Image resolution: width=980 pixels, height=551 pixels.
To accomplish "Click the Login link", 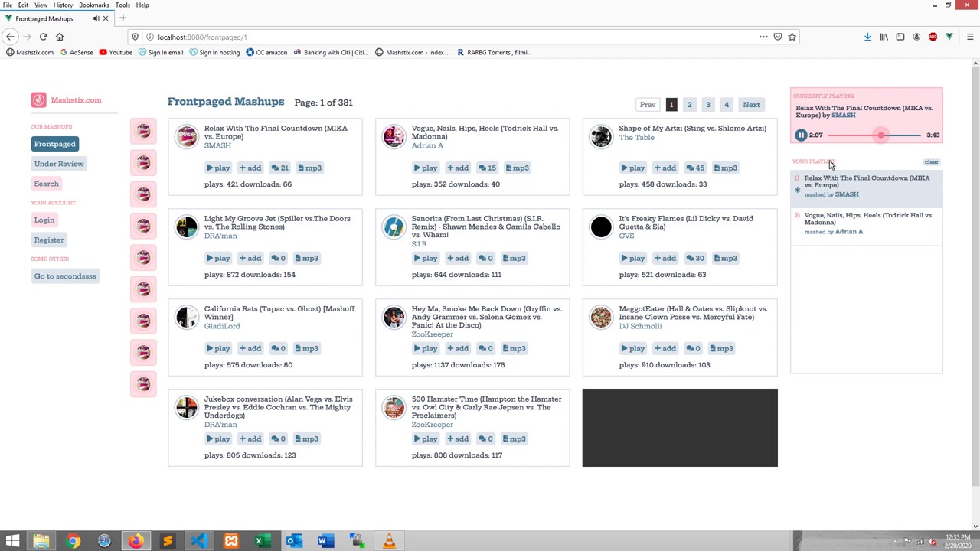I will coord(44,220).
